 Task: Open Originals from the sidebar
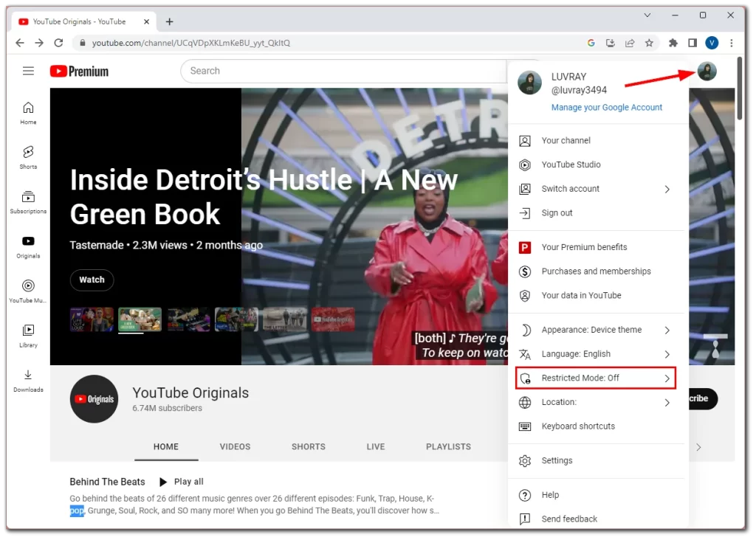click(x=29, y=247)
